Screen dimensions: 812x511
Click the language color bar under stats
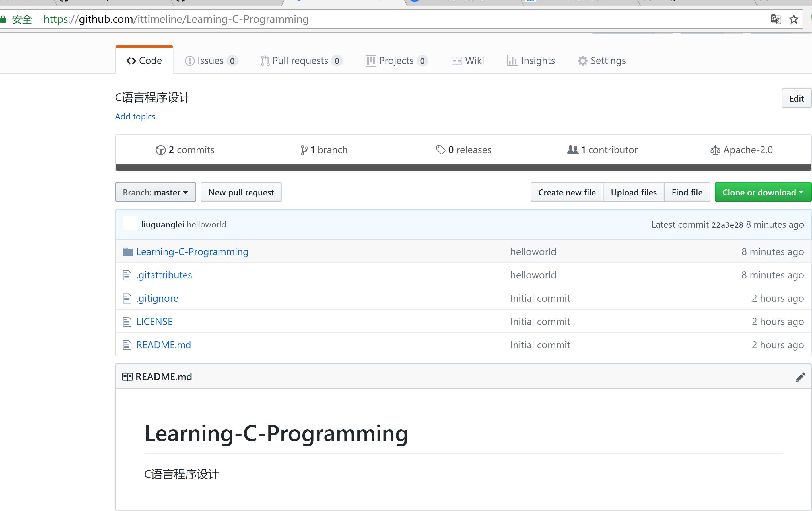pyautogui.click(x=463, y=167)
